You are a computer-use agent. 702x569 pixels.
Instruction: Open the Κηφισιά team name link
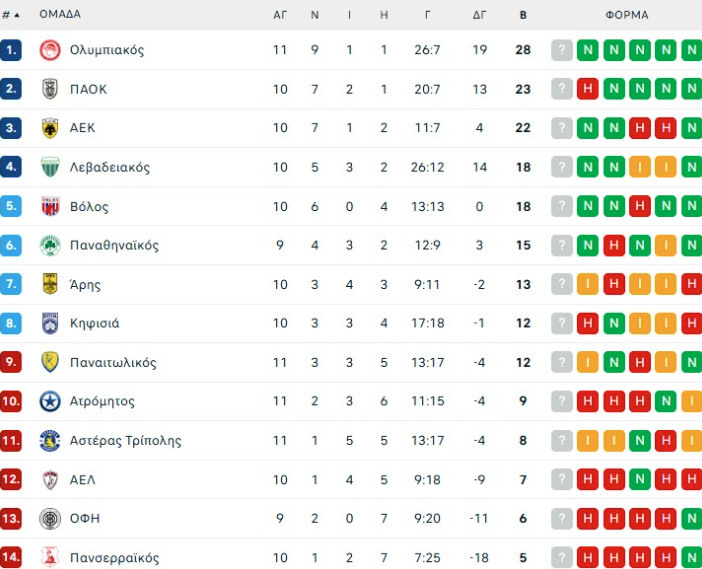(95, 323)
